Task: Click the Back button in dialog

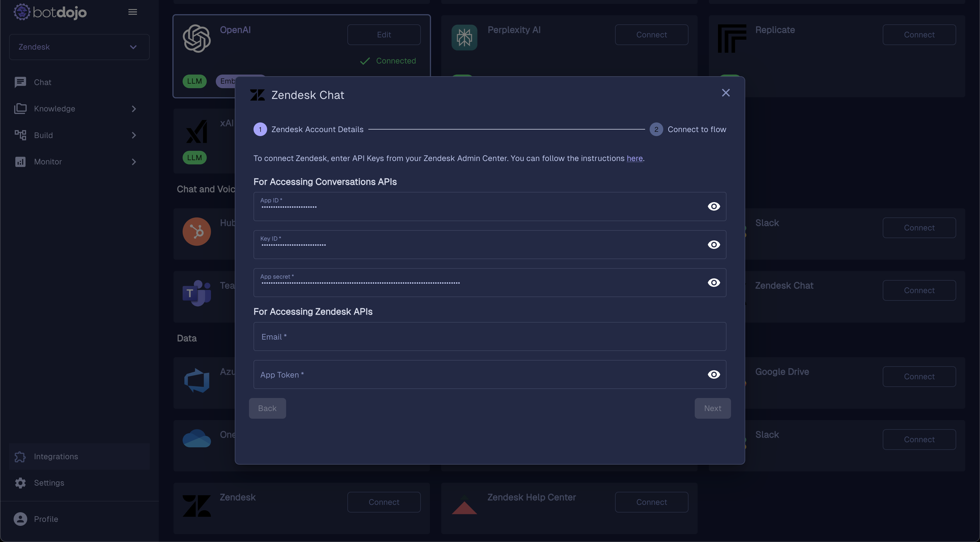Action: coord(267,408)
